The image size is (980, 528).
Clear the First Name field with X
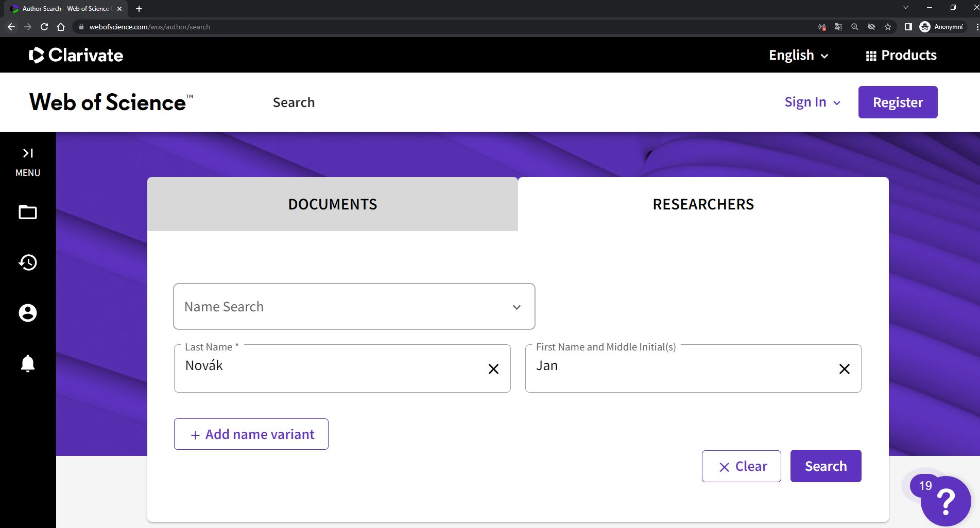click(845, 369)
